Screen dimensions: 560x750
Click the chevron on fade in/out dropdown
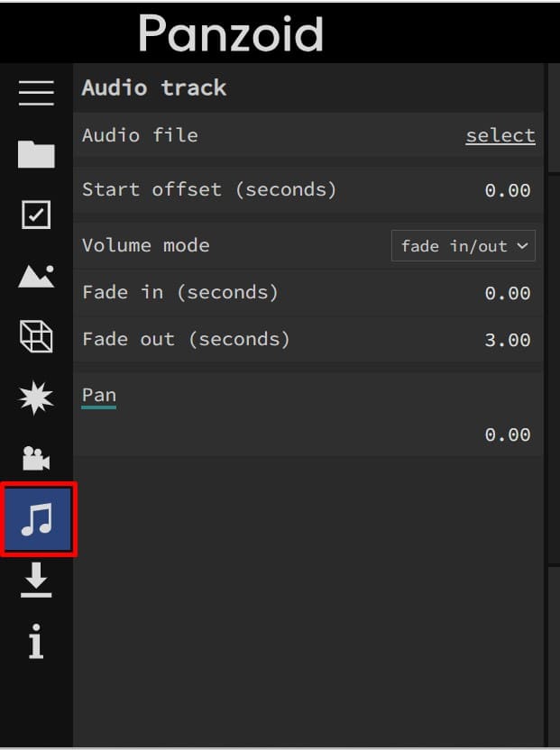523,246
